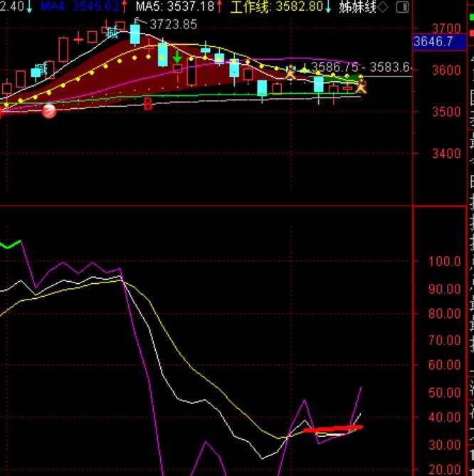This screenshot has width=474, height=476.
Task: Click the red ball marker
Action: click(49, 111)
